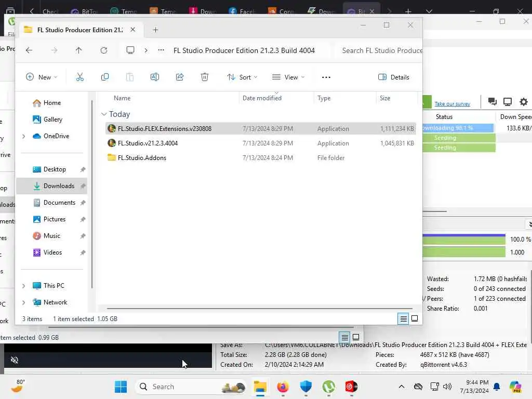Screen dimensions: 532x399
Task: Open the Sort dropdown menu
Action: 242,77
